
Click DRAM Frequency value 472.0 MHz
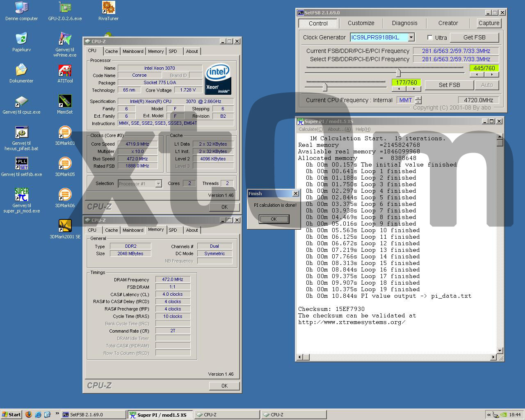click(x=173, y=279)
